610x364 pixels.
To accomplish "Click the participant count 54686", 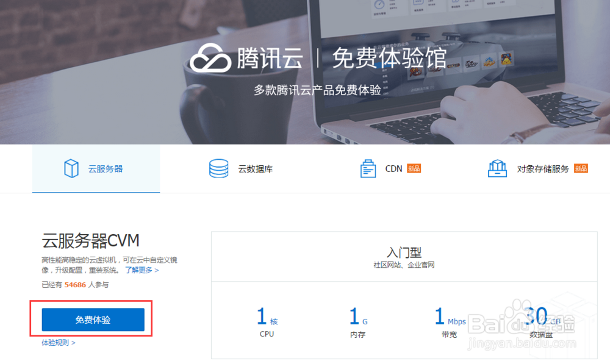I will pyautogui.click(x=75, y=285).
